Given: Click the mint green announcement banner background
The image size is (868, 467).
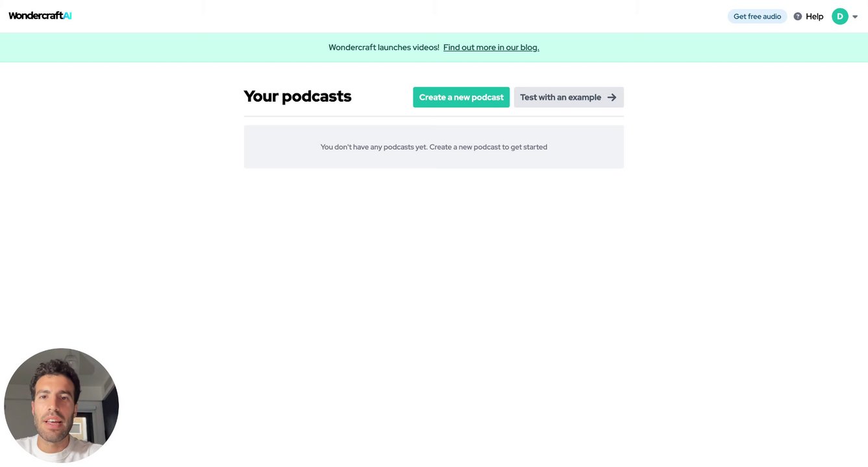Looking at the screenshot, I should [682, 47].
